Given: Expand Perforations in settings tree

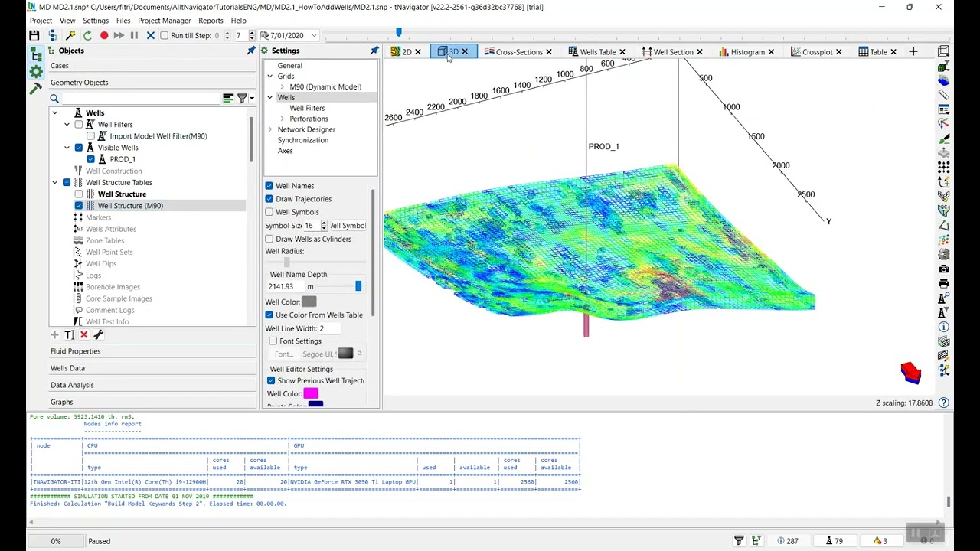Looking at the screenshot, I should click(x=282, y=119).
